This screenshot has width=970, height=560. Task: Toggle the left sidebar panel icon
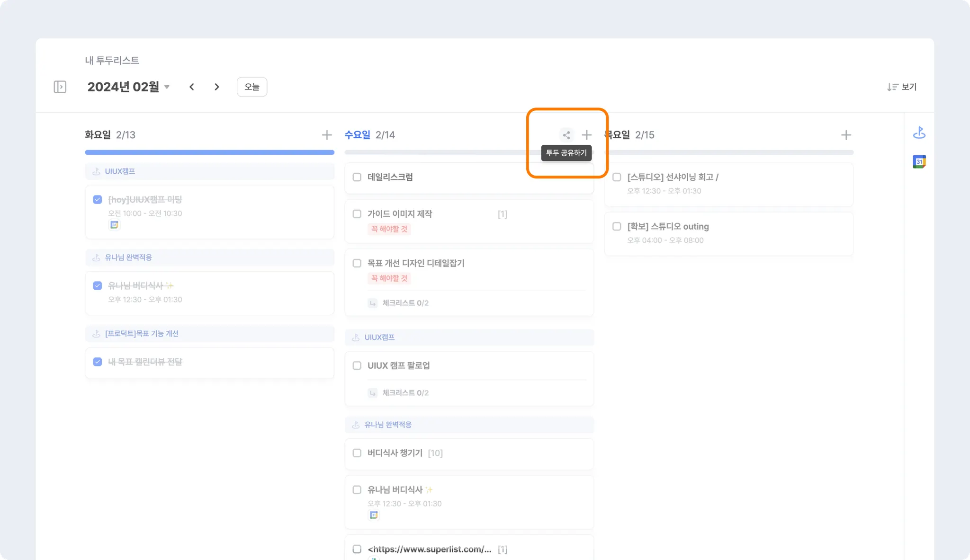pos(60,87)
